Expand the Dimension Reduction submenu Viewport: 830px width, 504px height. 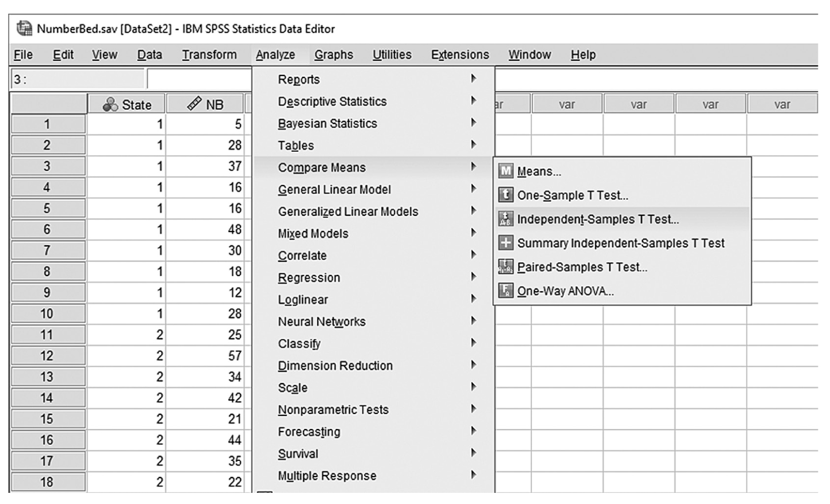pyautogui.click(x=373, y=366)
